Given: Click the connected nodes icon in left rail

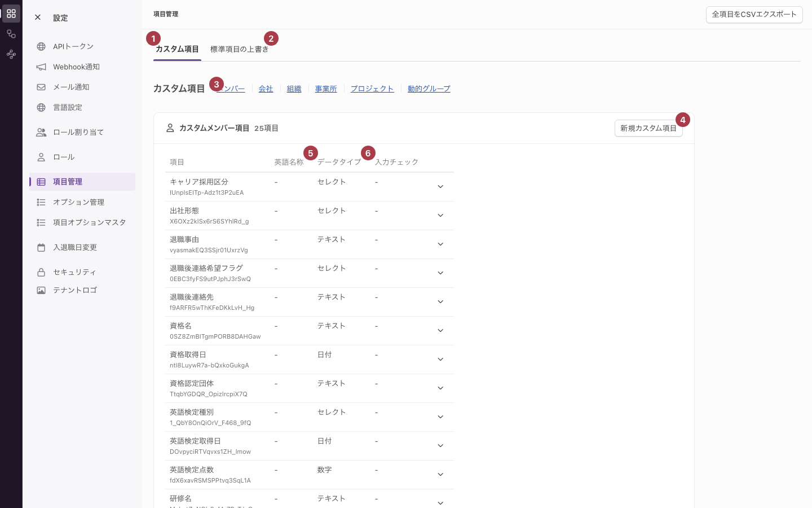Looking at the screenshot, I should (x=11, y=54).
